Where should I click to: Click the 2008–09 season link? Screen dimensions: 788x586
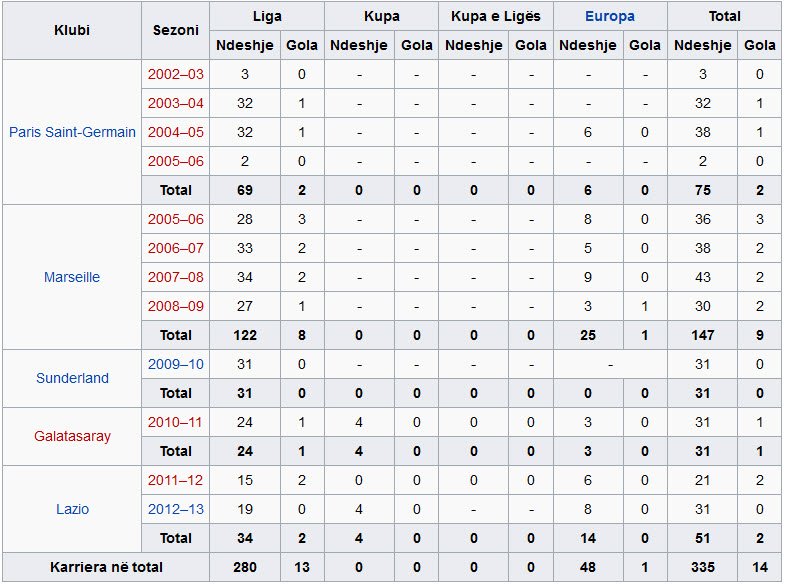coord(175,306)
